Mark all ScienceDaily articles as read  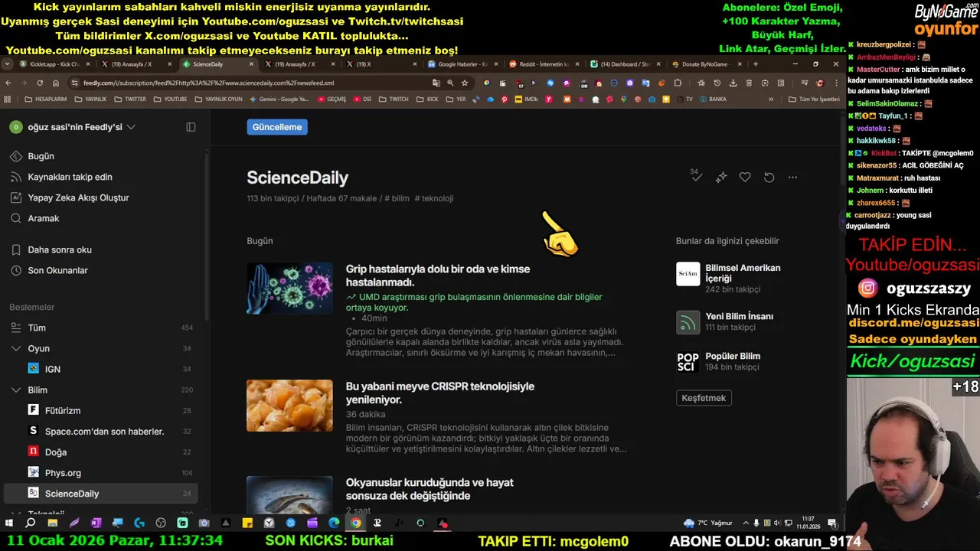(696, 177)
